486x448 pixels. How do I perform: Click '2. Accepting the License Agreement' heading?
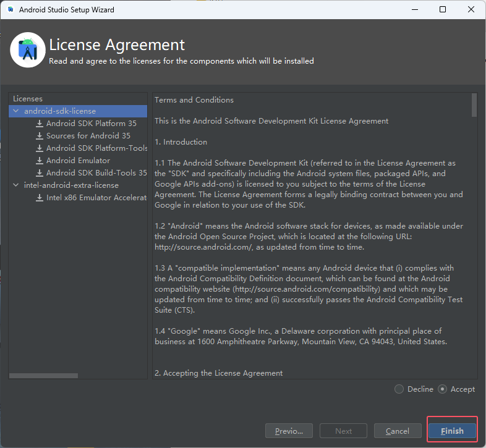pyautogui.click(x=218, y=373)
